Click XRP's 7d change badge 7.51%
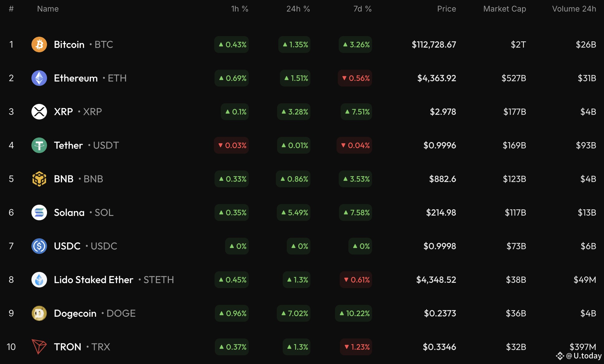604x364 pixels. [356, 112]
